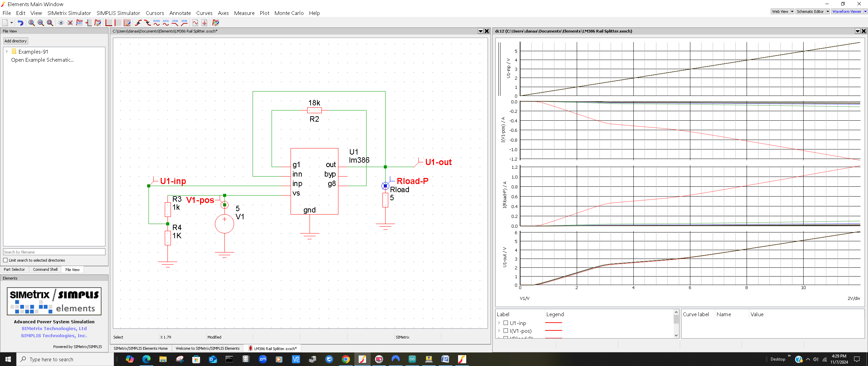Open the Measure menu
This screenshot has width=868, height=366.
tap(244, 13)
